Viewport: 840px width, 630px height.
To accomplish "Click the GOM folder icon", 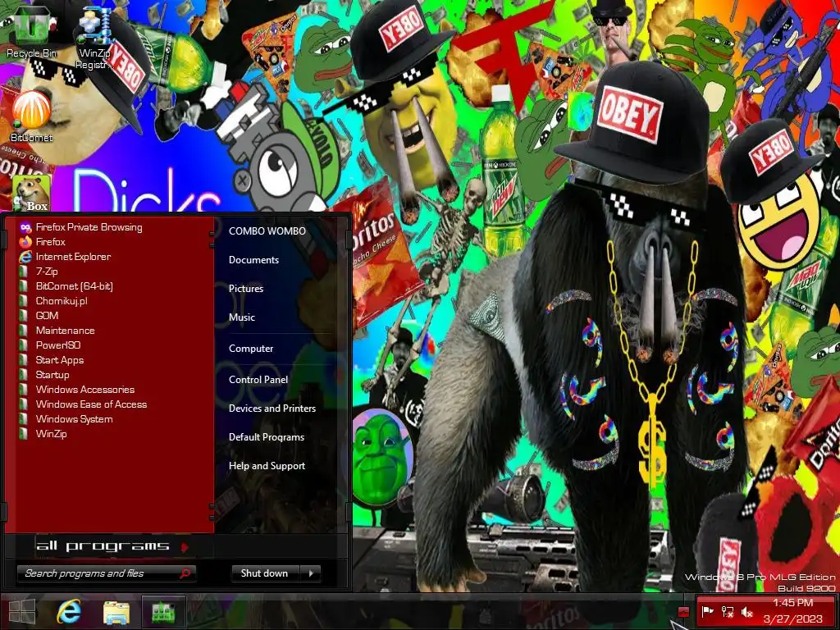I will tap(23, 316).
